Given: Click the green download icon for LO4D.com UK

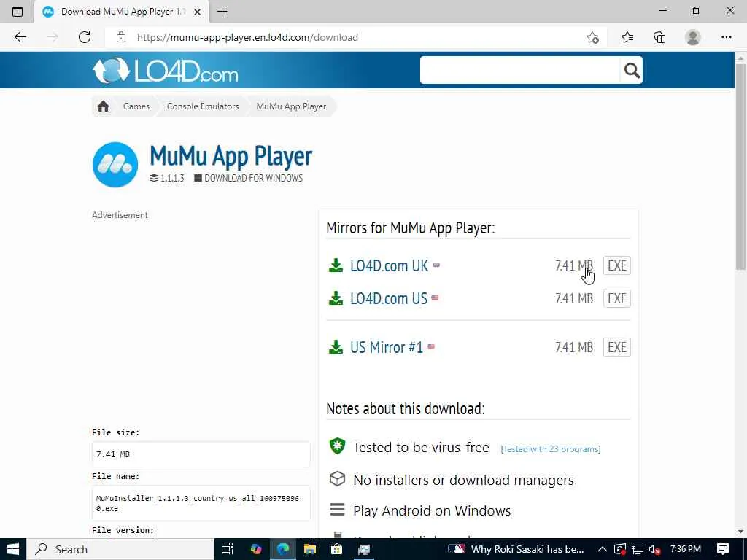Looking at the screenshot, I should (x=336, y=265).
